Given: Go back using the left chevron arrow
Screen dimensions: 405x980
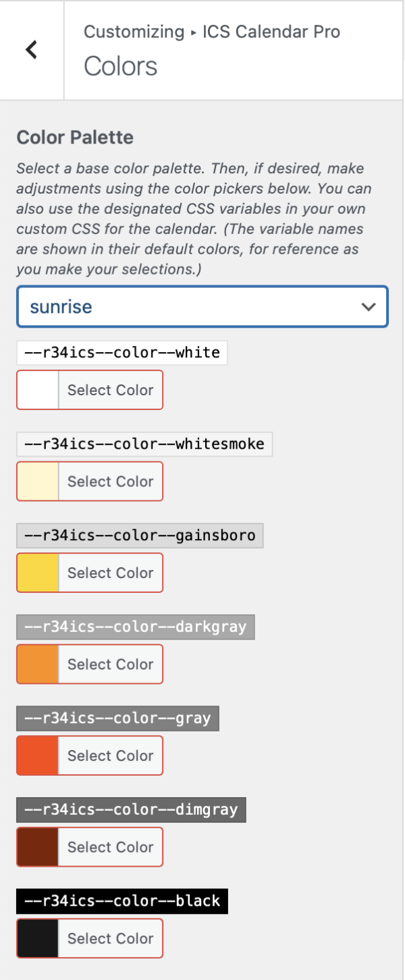Looking at the screenshot, I should 30,49.
